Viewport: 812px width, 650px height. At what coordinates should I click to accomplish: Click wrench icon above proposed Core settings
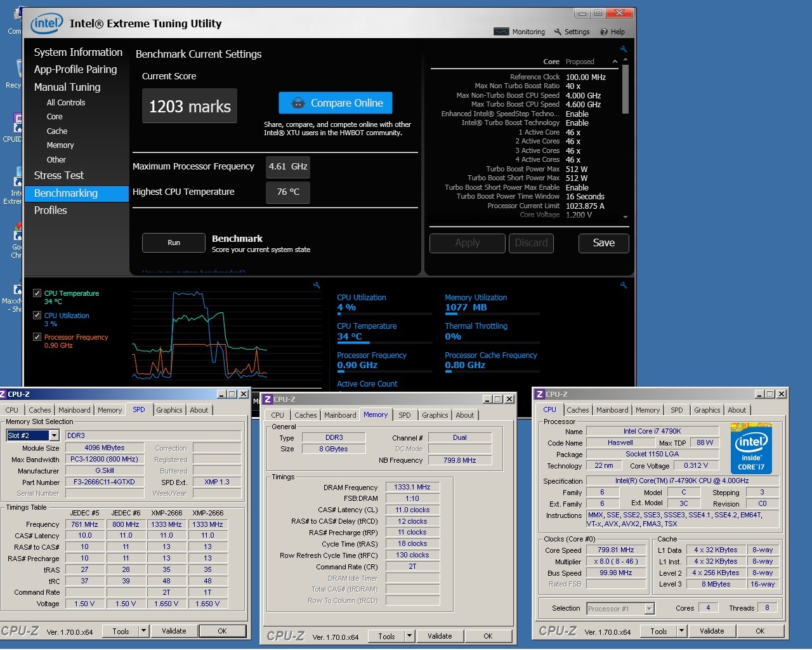pyautogui.click(x=624, y=49)
